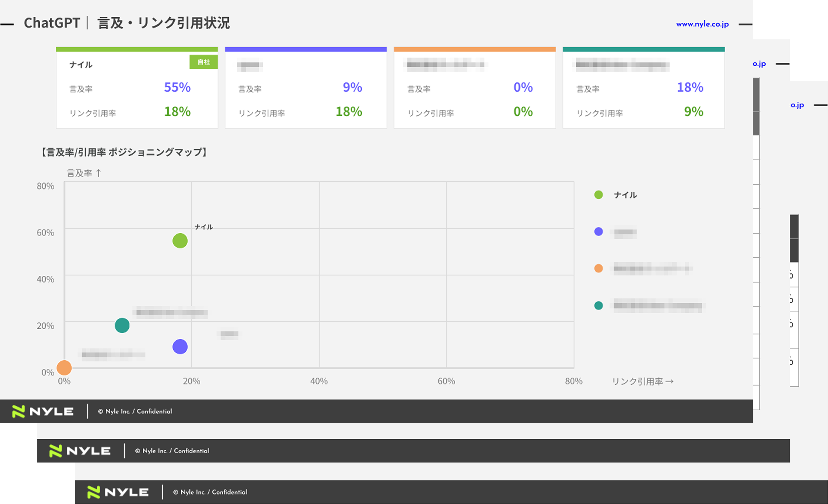Click the NYLE logo in third slide footer
The image size is (828, 504).
(118, 493)
